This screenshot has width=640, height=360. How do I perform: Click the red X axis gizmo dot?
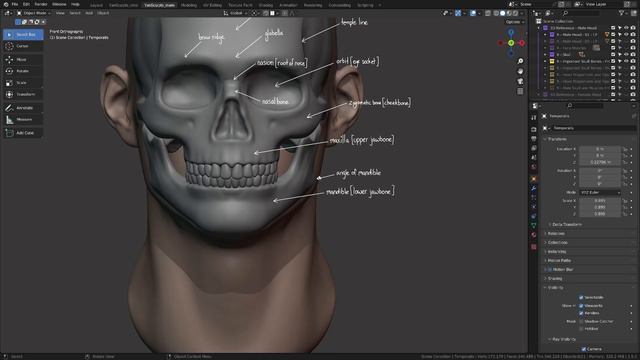pyautogui.click(x=522, y=43)
